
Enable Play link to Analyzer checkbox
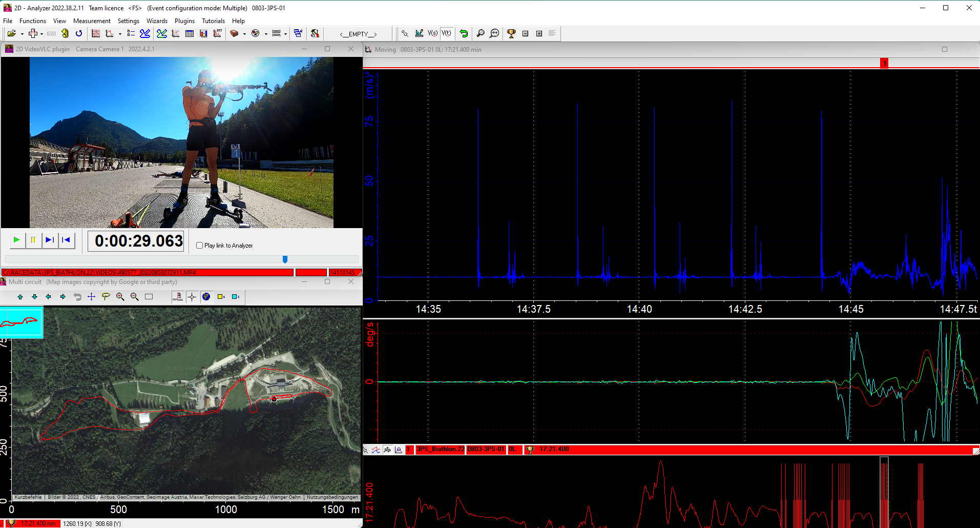[200, 246]
